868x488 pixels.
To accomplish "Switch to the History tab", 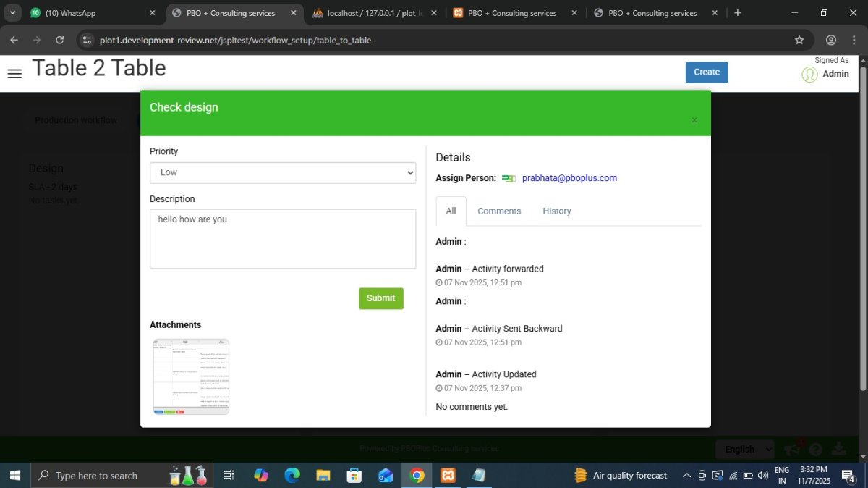I will (556, 211).
